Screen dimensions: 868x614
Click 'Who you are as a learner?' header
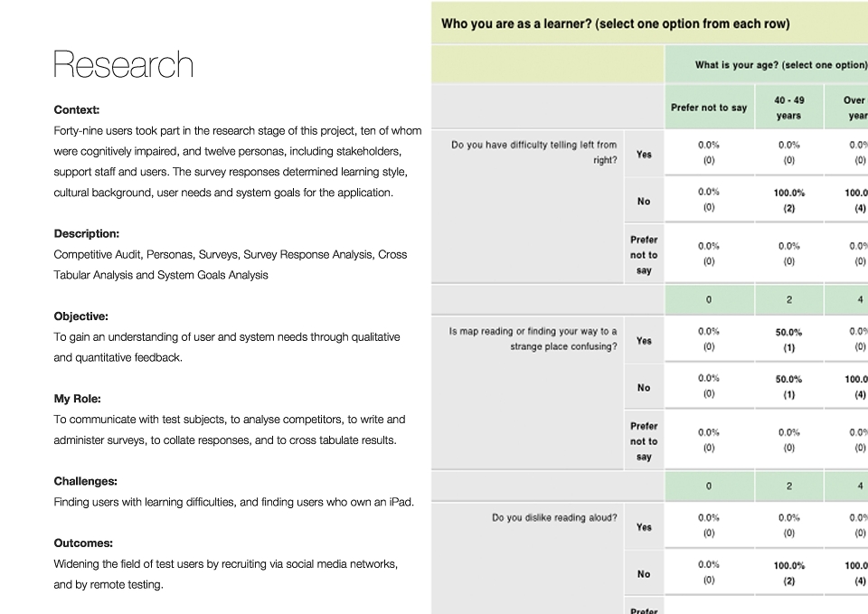coord(616,24)
